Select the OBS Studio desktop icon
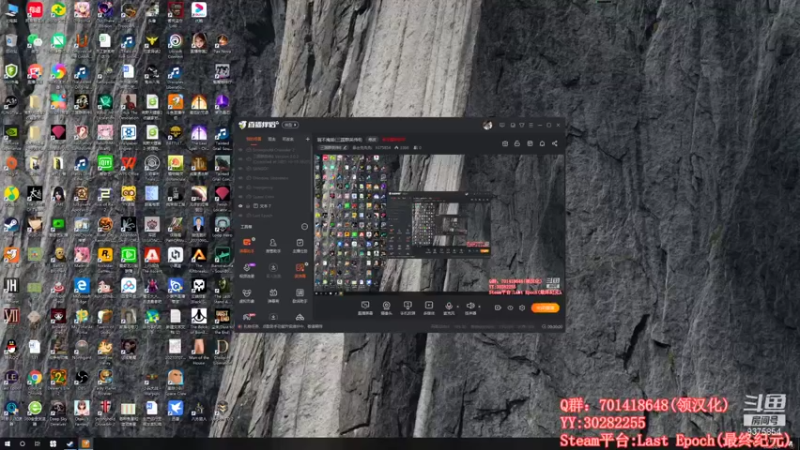Viewport: 800px width, 450px height. click(x=82, y=378)
